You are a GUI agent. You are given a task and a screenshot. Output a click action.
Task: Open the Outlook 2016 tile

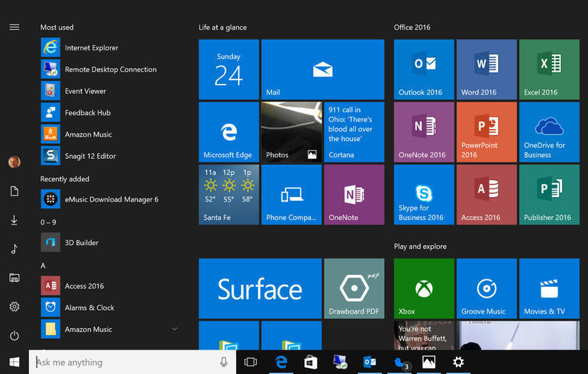423,69
